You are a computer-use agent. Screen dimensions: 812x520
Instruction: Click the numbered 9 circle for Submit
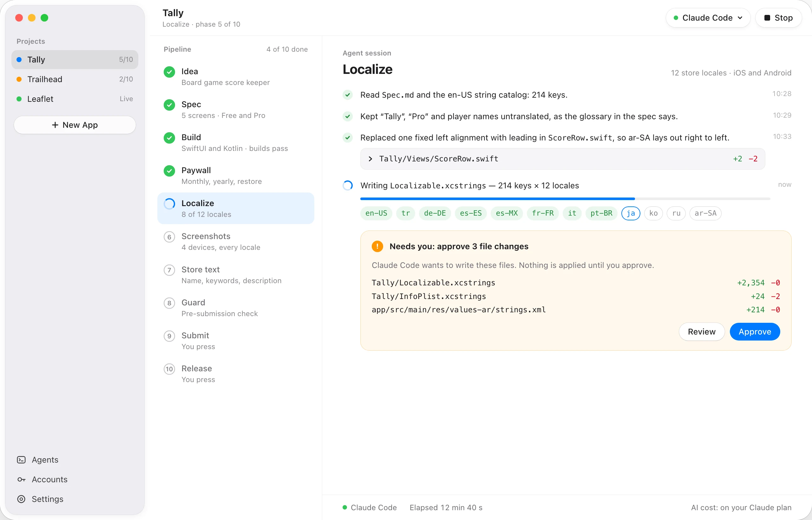click(169, 336)
